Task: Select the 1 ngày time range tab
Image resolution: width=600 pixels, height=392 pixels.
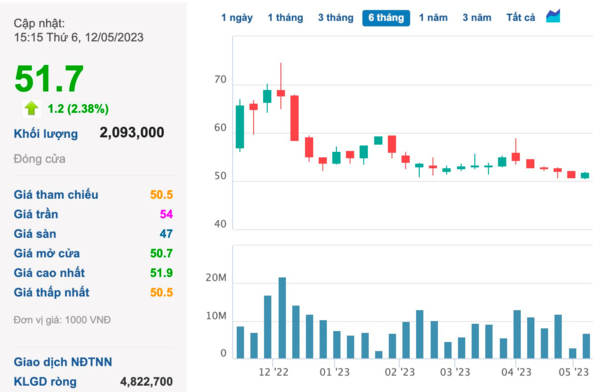Action: tap(237, 18)
